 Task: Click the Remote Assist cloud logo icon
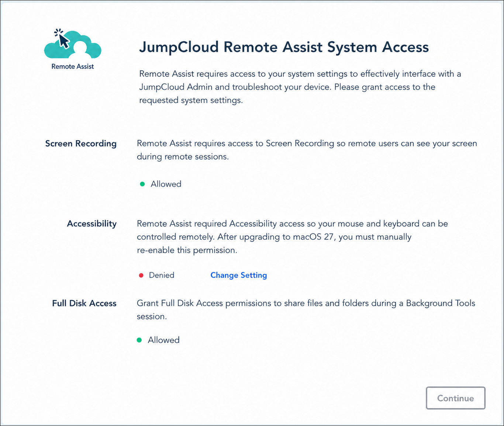pyautogui.click(x=73, y=44)
